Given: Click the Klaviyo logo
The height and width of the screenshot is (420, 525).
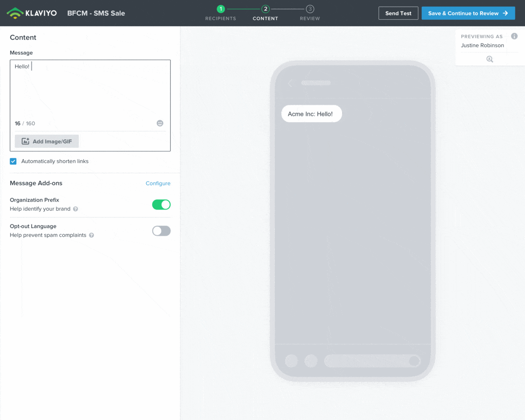Looking at the screenshot, I should click(x=32, y=13).
